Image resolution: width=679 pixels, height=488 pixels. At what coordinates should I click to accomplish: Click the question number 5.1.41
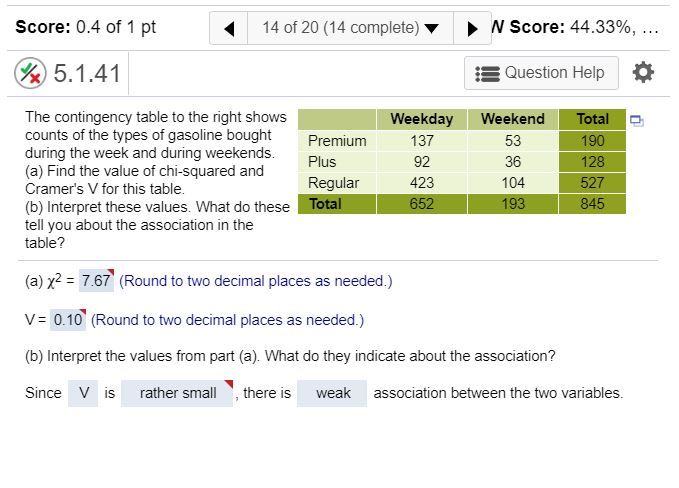pyautogui.click(x=85, y=73)
